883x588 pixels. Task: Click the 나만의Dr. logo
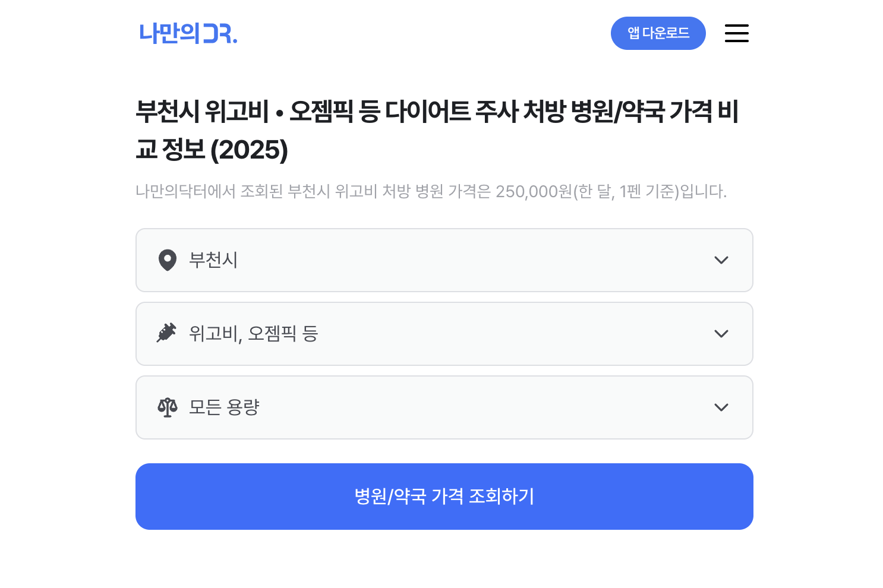point(188,34)
